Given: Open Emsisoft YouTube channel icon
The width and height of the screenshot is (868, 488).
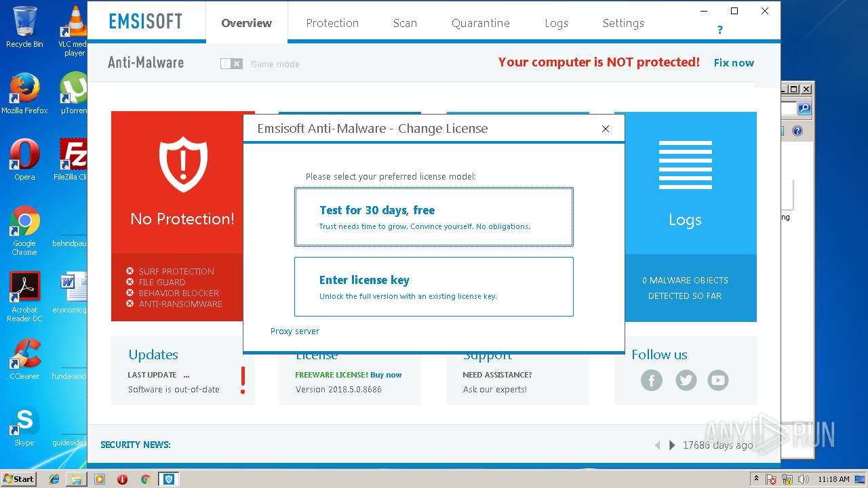Looking at the screenshot, I should coord(718,380).
